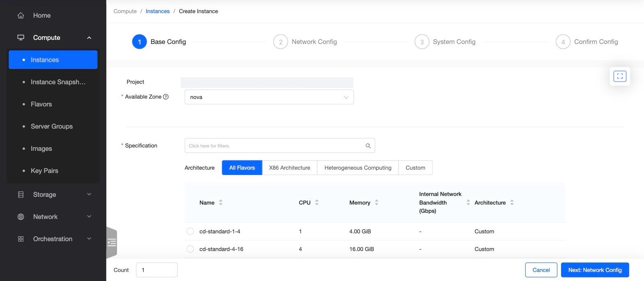Click step 1 Base Config circle
This screenshot has width=644, height=281.
click(139, 42)
